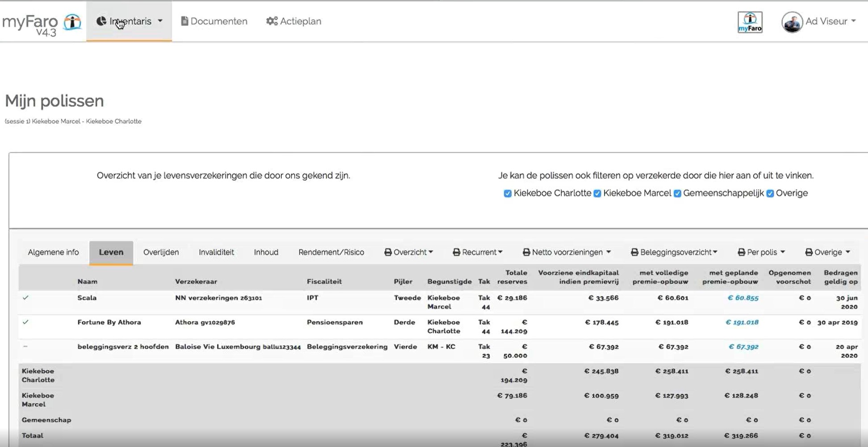This screenshot has width=868, height=447.
Task: Click the Inventaris pie chart icon
Action: [101, 21]
